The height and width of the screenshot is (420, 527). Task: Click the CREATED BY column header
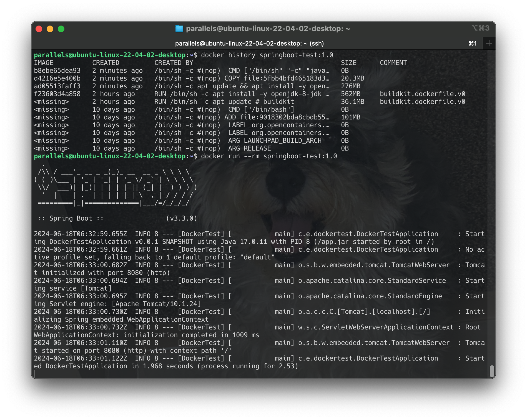174,63
